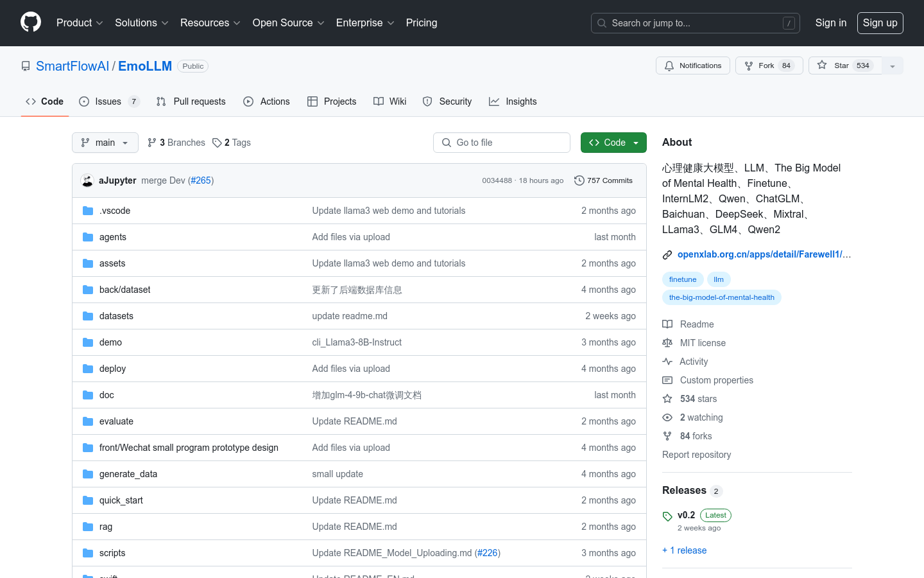This screenshot has height=578, width=924.
Task: Click the scripts folder icon
Action: tap(88, 553)
